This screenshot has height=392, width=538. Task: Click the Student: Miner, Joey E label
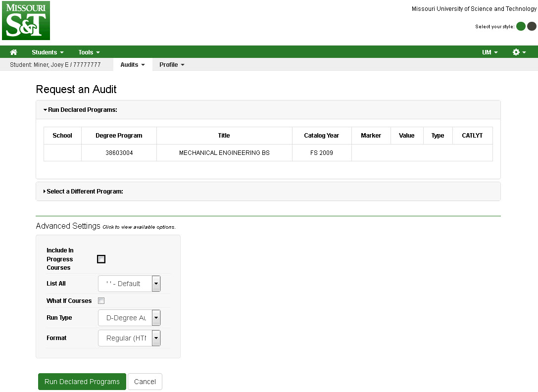[55, 64]
